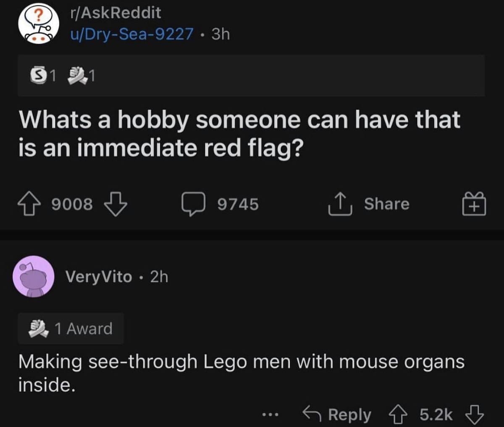Click VeryVito's purple avatar

pos(33,276)
